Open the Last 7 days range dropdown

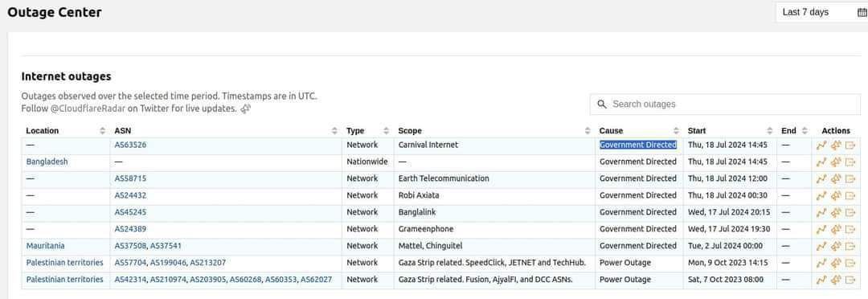(x=821, y=12)
